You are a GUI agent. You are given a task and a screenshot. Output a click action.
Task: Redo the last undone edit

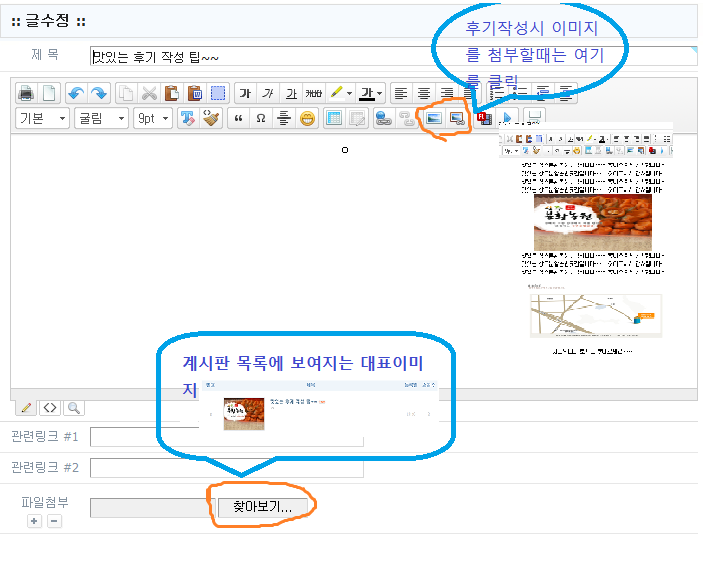pyautogui.click(x=98, y=93)
